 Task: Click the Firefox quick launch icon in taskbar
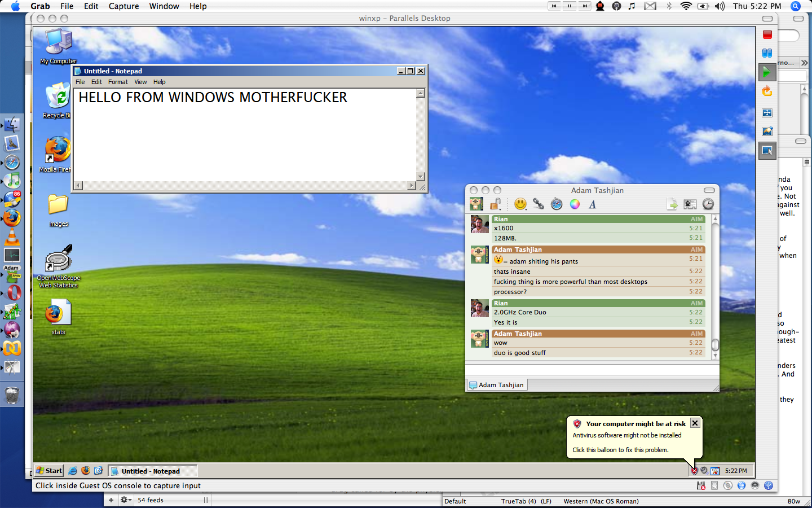pos(85,471)
